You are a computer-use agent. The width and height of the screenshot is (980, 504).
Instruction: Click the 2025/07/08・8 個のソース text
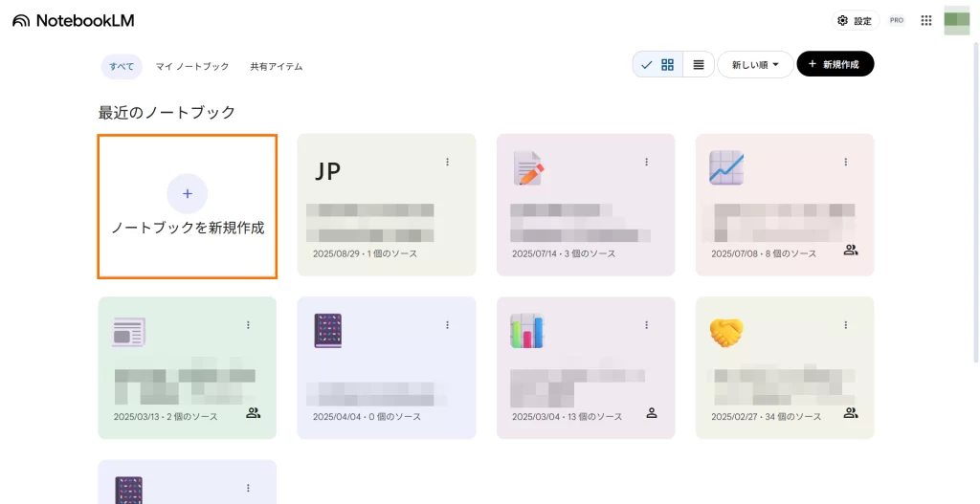coord(764,253)
